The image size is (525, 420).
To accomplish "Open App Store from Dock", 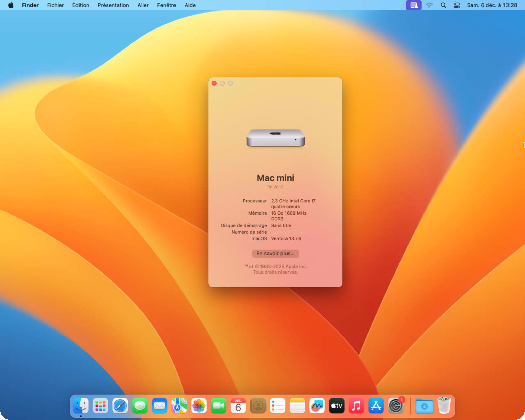I will 376,406.
